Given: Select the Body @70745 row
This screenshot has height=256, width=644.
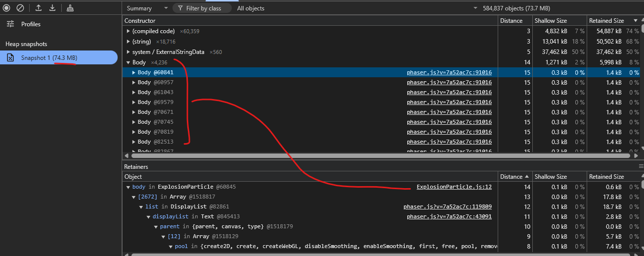Looking at the screenshot, I should (381, 122).
